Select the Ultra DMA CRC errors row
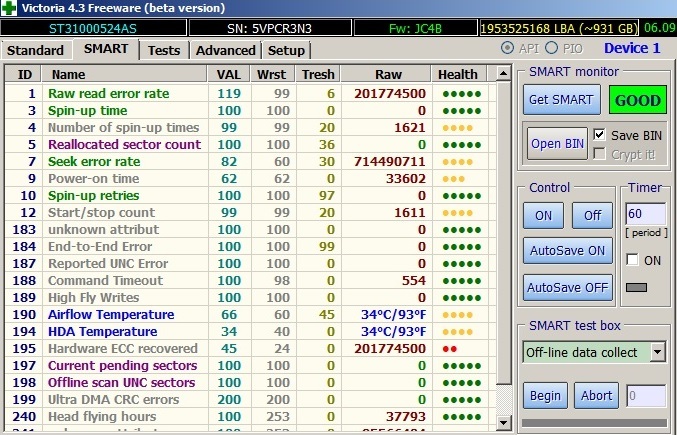 [250, 399]
